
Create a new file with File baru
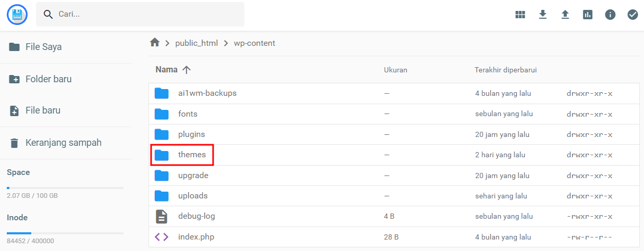pyautogui.click(x=43, y=110)
